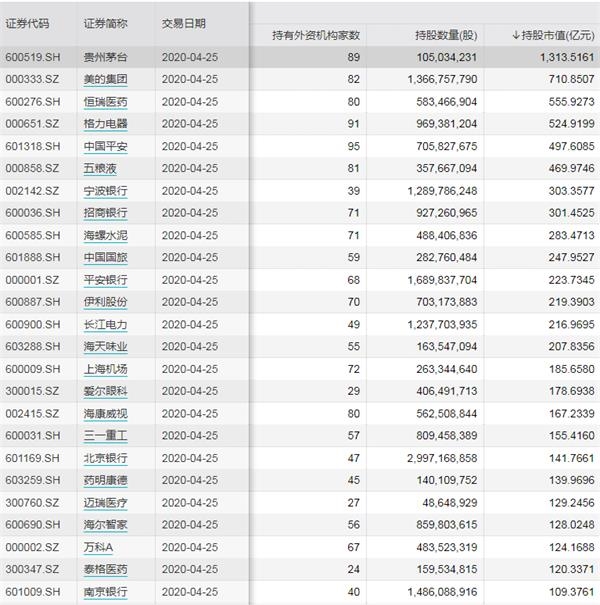
Task: Select code cell 000858.SZ
Action: pyautogui.click(x=32, y=168)
